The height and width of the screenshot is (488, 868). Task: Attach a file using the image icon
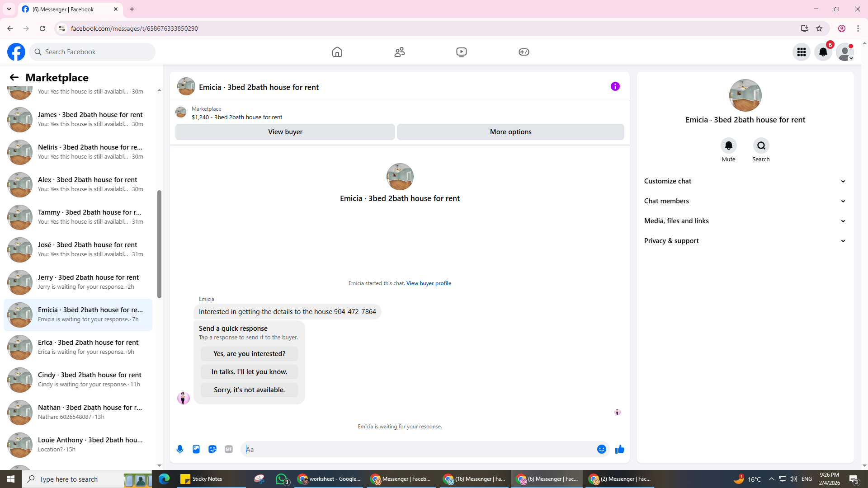click(x=196, y=449)
